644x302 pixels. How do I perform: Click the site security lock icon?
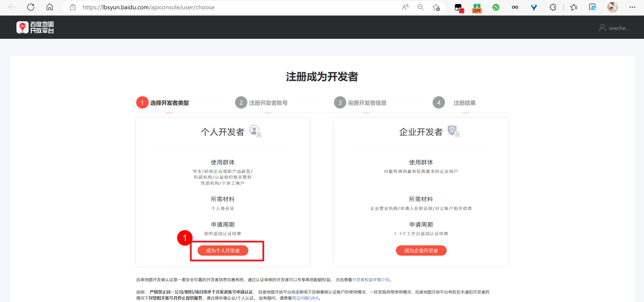point(72,7)
